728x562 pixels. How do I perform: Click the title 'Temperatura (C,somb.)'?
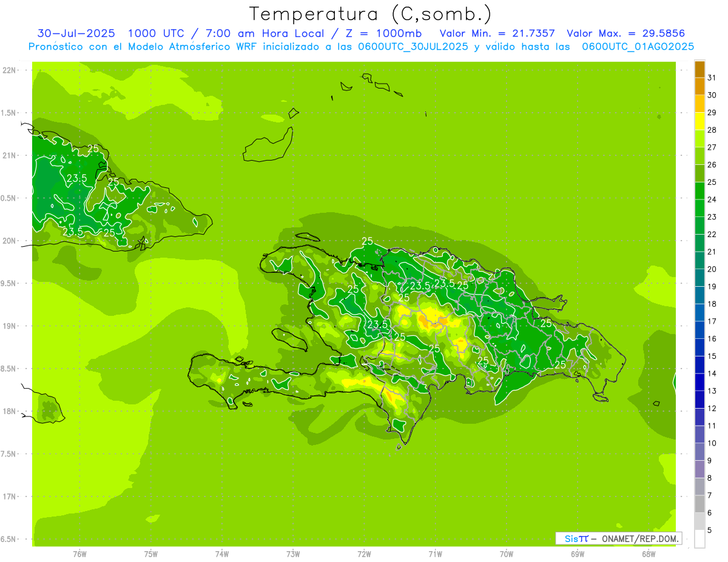[370, 14]
